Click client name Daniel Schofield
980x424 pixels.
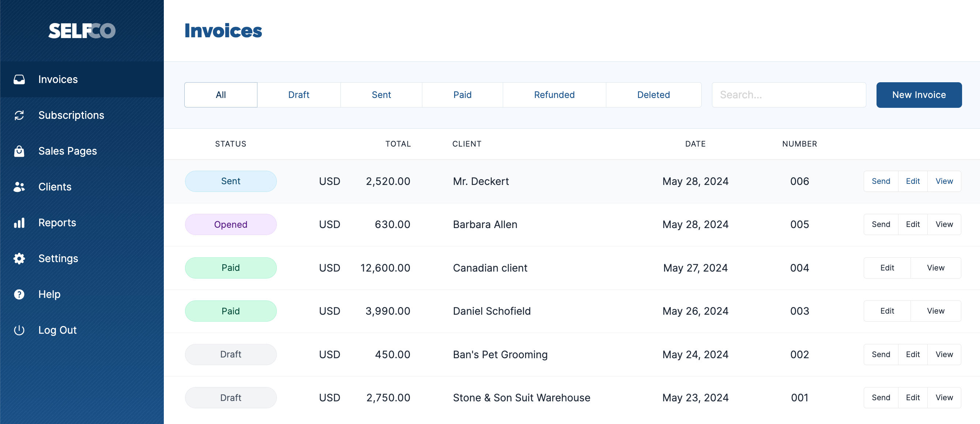click(x=491, y=311)
